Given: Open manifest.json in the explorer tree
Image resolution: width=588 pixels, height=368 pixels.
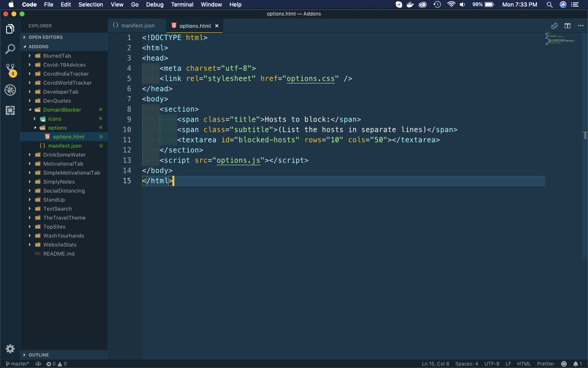Looking at the screenshot, I should (64, 146).
